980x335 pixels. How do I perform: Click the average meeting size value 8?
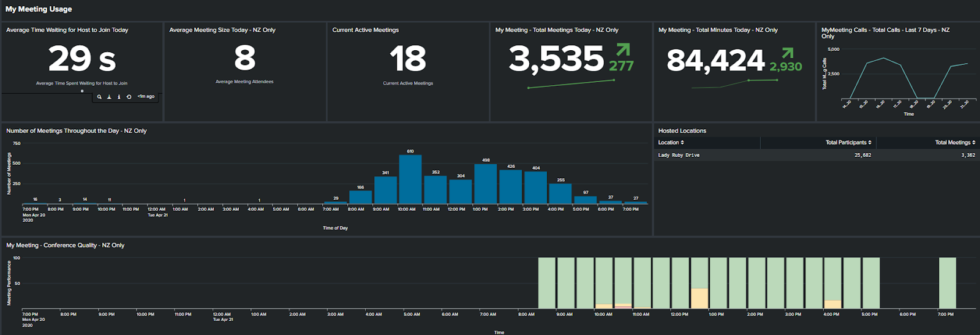244,58
